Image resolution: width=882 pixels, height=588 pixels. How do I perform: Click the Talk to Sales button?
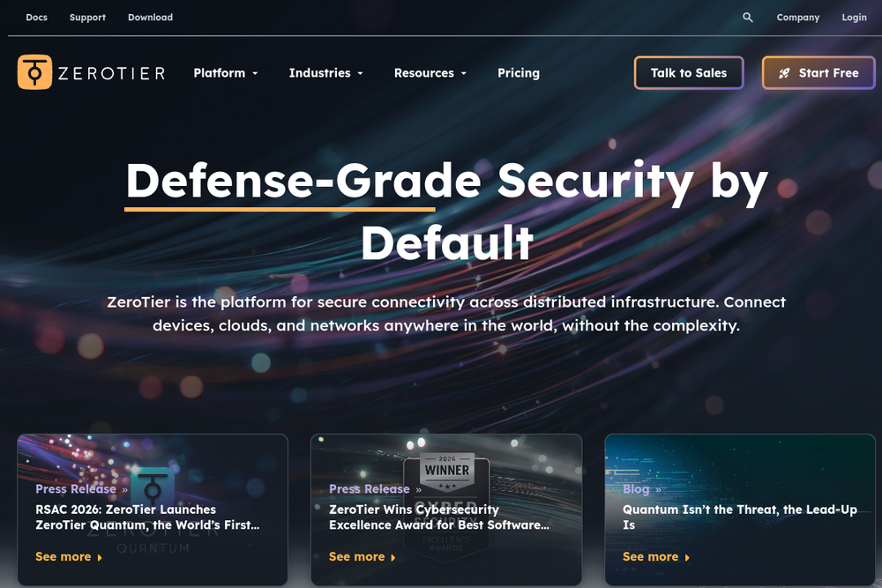pos(689,72)
